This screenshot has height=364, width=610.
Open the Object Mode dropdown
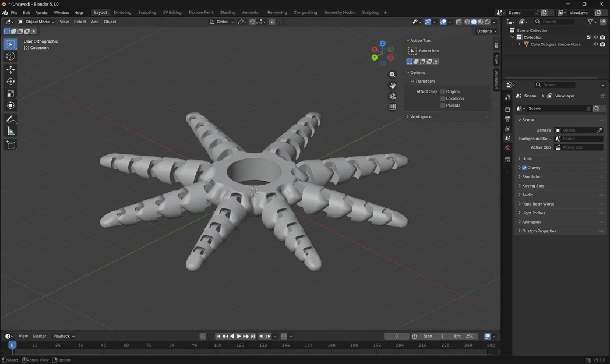click(x=37, y=22)
